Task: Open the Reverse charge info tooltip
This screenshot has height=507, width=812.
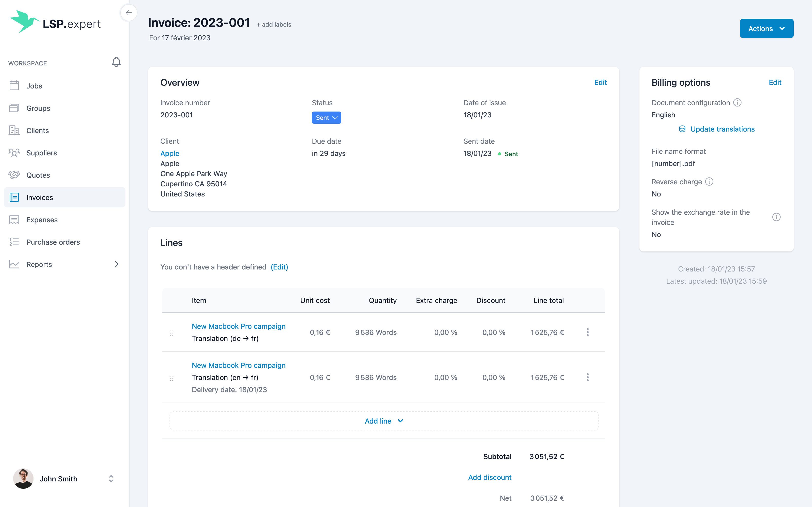Action: point(709,182)
